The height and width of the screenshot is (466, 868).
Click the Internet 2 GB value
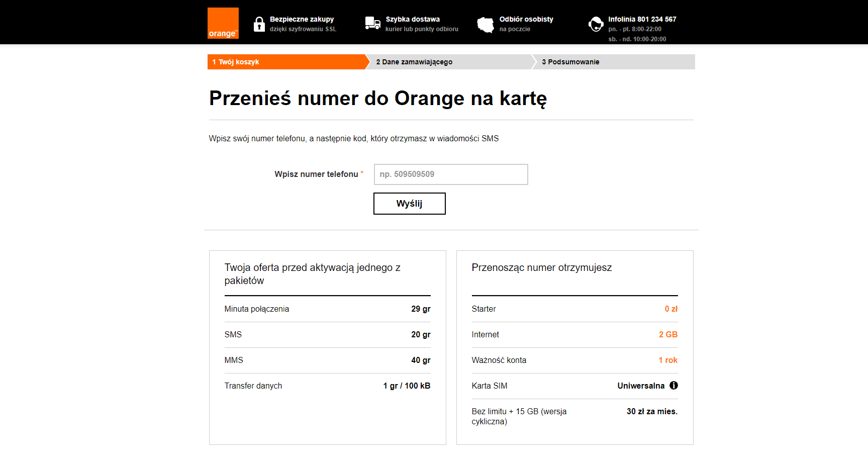coord(668,335)
